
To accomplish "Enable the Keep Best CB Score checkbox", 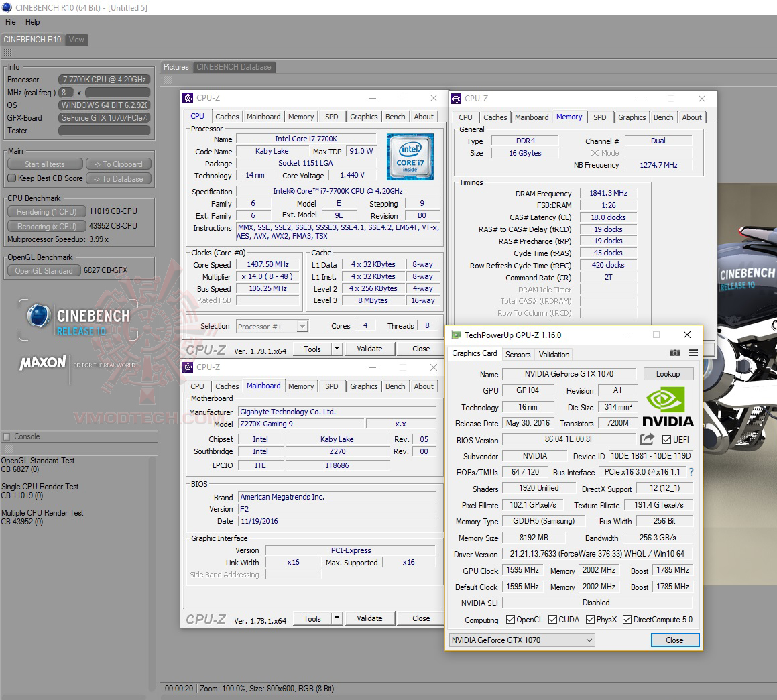I will coord(11,178).
